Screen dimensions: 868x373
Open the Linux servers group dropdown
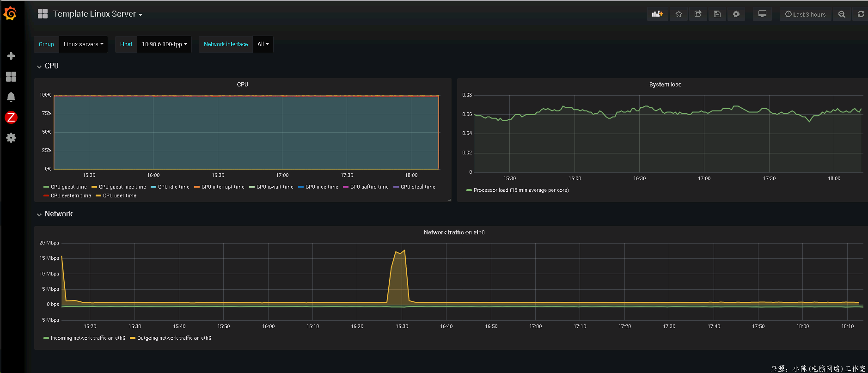coord(83,44)
